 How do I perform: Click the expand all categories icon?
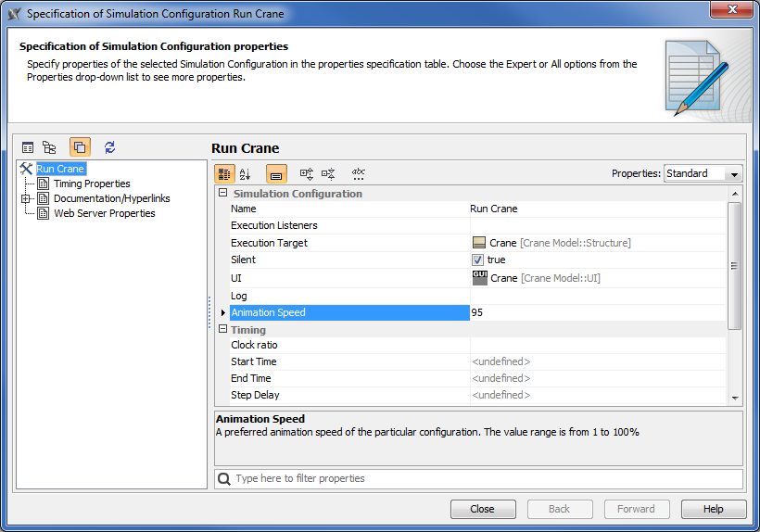pyautogui.click(x=307, y=174)
